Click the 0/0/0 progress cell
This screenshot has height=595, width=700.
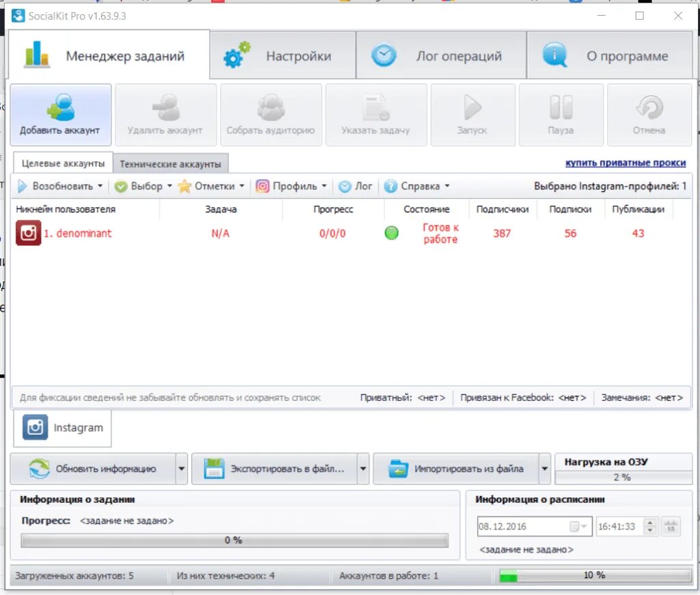point(333,233)
